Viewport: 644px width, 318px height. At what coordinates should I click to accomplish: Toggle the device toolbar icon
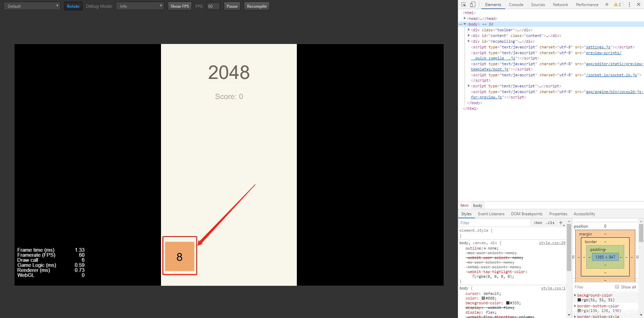[473, 4]
